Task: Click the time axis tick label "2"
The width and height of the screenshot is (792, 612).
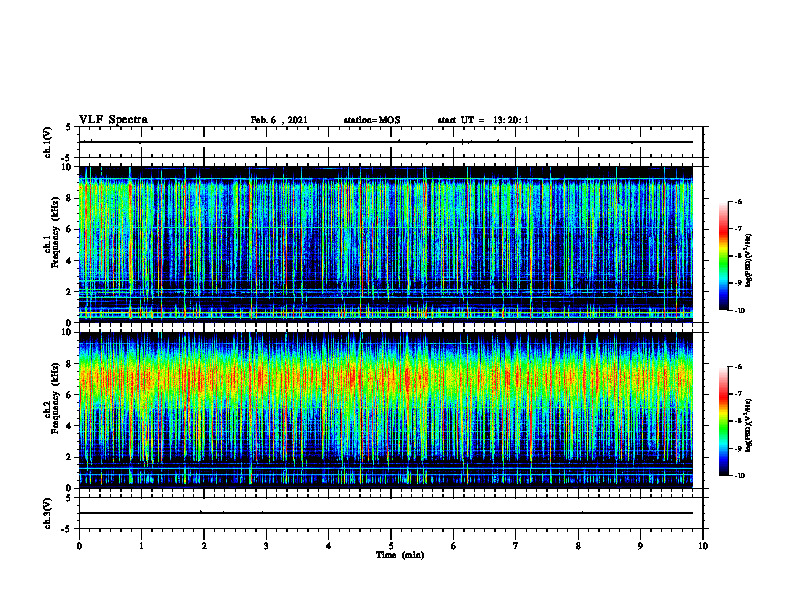Action: pyautogui.click(x=204, y=546)
